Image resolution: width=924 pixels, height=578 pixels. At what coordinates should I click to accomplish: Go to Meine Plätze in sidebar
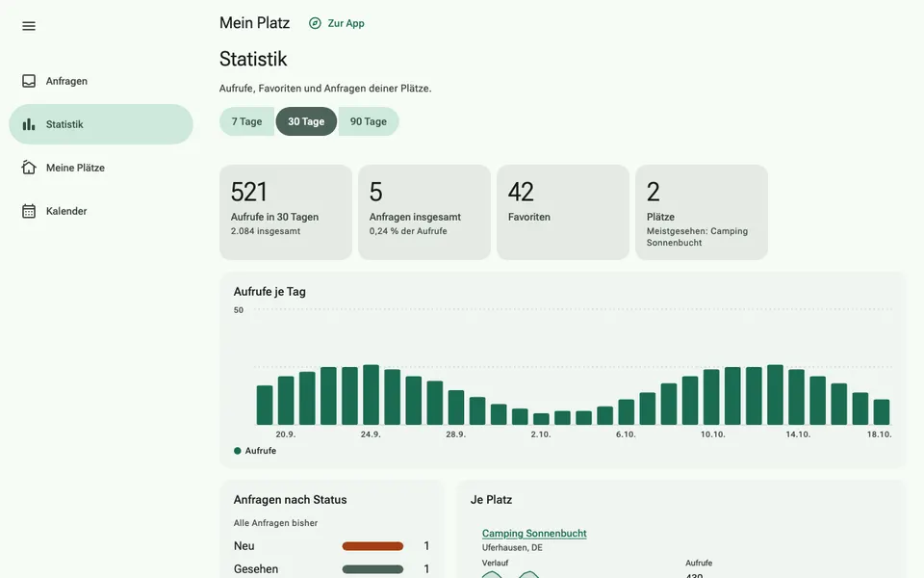[x=101, y=168]
